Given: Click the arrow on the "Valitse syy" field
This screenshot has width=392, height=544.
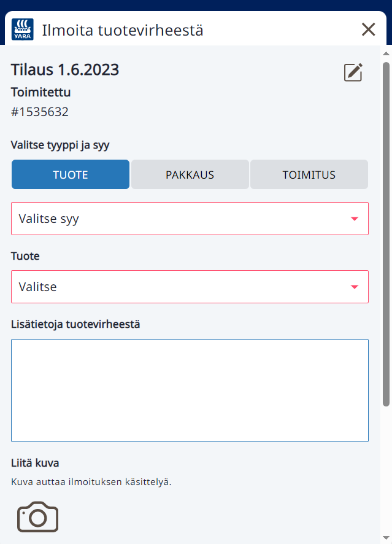Looking at the screenshot, I should 355,219.
